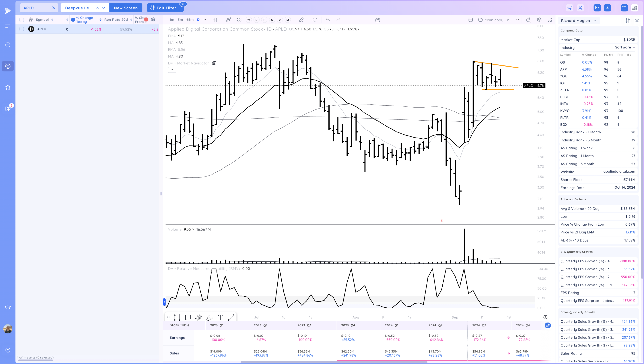Click the New Screen button

pyautogui.click(x=126, y=8)
